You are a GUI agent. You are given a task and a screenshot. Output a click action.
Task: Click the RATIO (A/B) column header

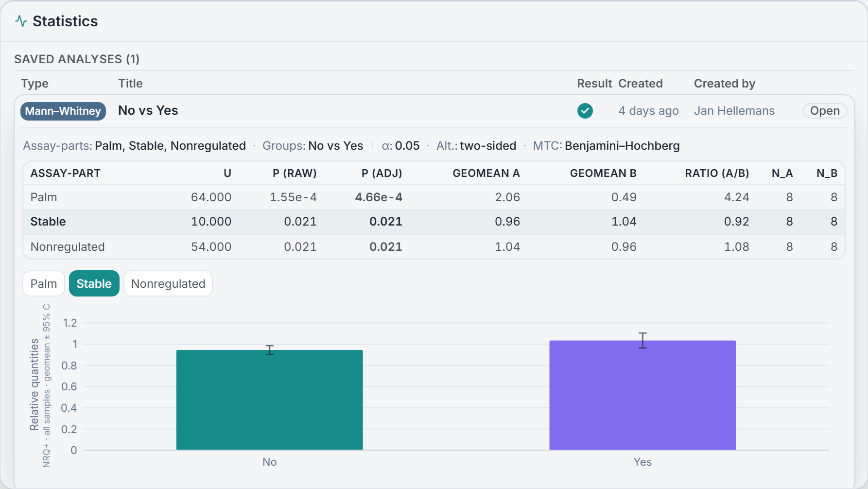pyautogui.click(x=717, y=174)
